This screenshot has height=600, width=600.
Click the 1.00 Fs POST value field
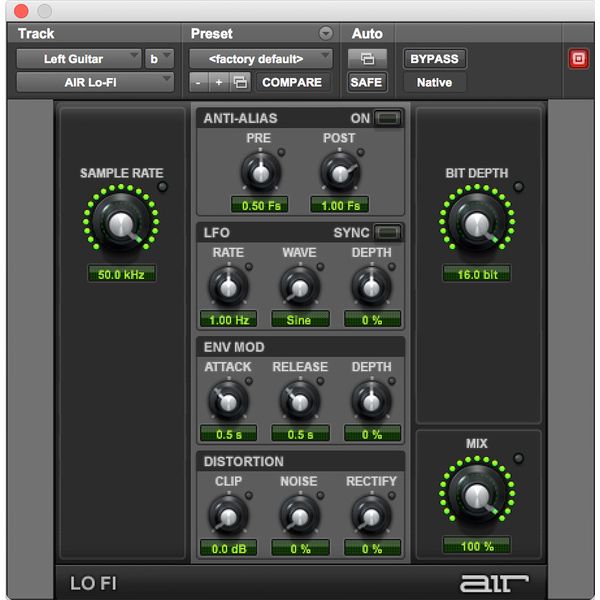[x=340, y=205]
